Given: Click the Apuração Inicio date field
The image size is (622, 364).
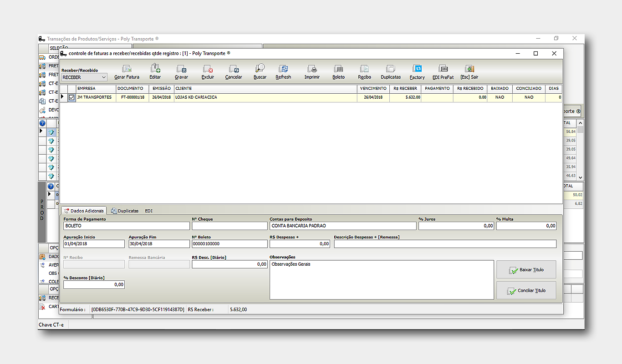Looking at the screenshot, I should click(94, 244).
